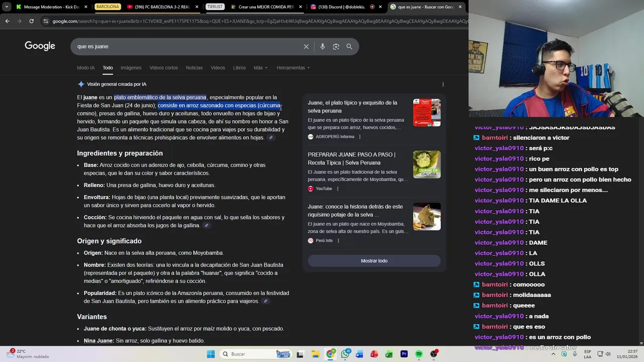Switch to the Modo IA tab
The width and height of the screenshot is (644, 362).
tap(86, 68)
